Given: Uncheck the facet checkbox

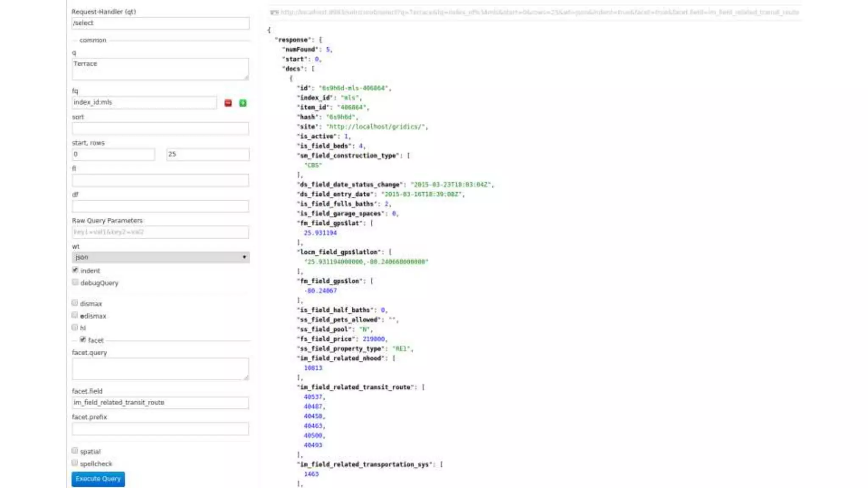Looking at the screenshot, I should [83, 340].
